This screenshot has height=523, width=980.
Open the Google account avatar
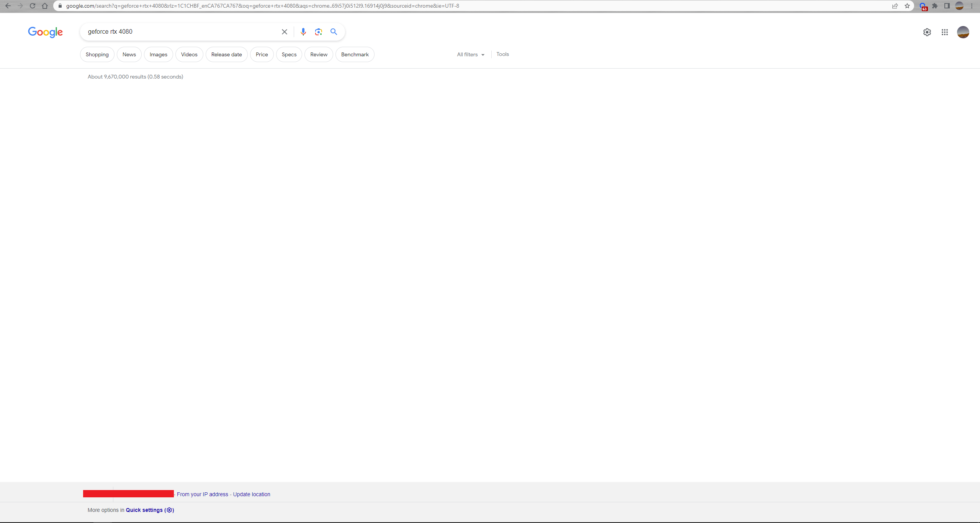963,32
